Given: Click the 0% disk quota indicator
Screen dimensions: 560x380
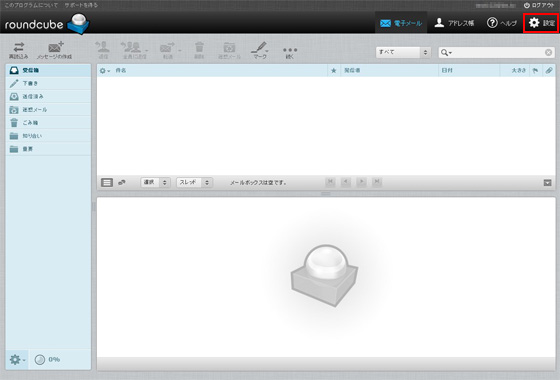Looking at the screenshot, I should click(47, 359).
